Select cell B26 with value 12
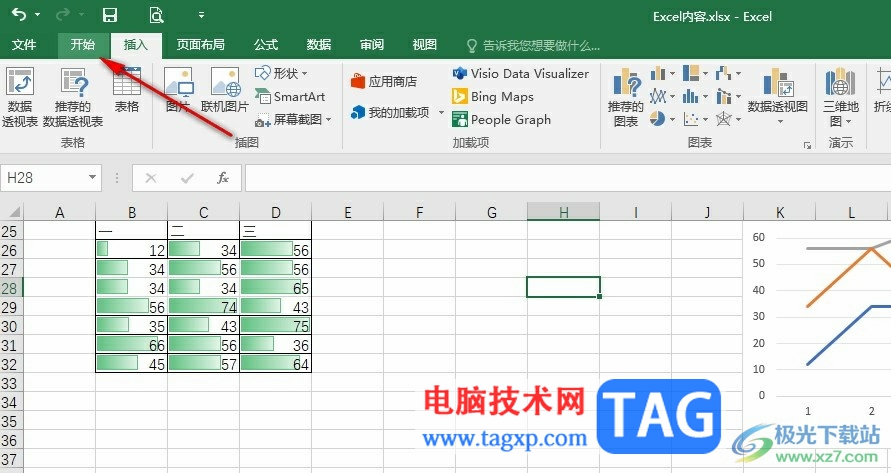The width and height of the screenshot is (891, 473). click(132, 250)
